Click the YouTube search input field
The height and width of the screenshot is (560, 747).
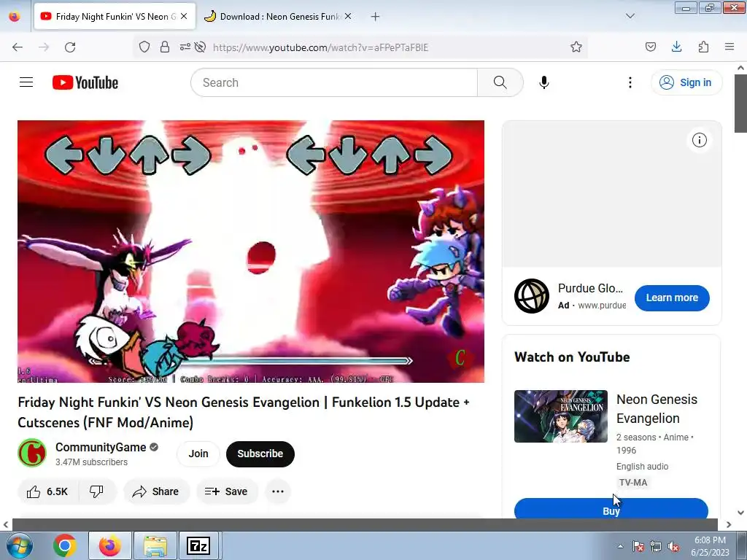pyautogui.click(x=334, y=82)
